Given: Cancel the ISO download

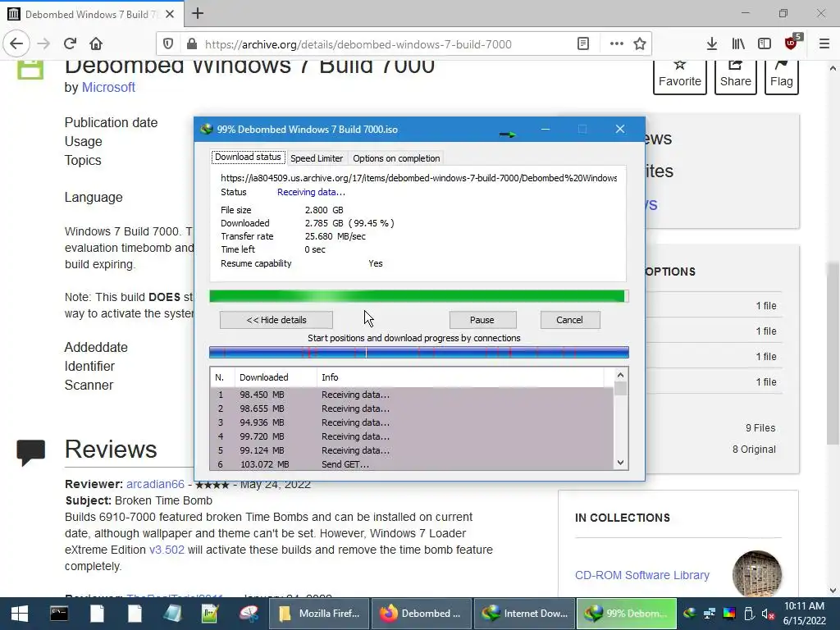Looking at the screenshot, I should (x=569, y=320).
